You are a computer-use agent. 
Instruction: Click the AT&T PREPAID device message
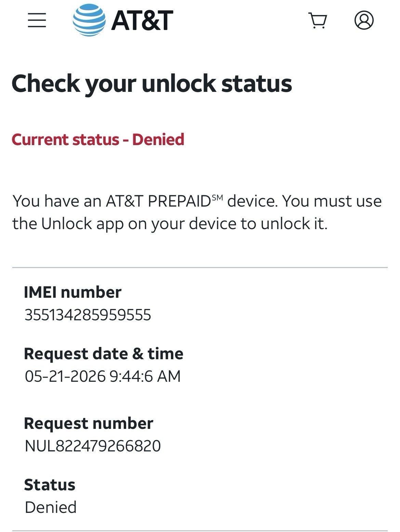197,212
